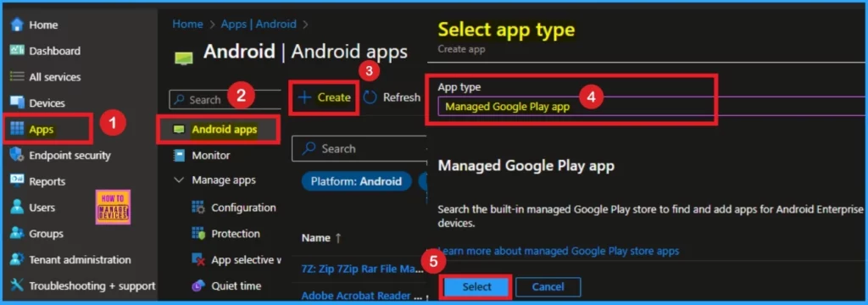Click the Android apps menu icon

click(x=179, y=130)
